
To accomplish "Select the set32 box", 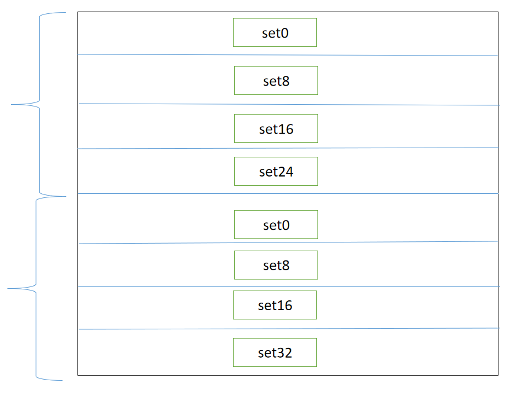I will pyautogui.click(x=275, y=352).
